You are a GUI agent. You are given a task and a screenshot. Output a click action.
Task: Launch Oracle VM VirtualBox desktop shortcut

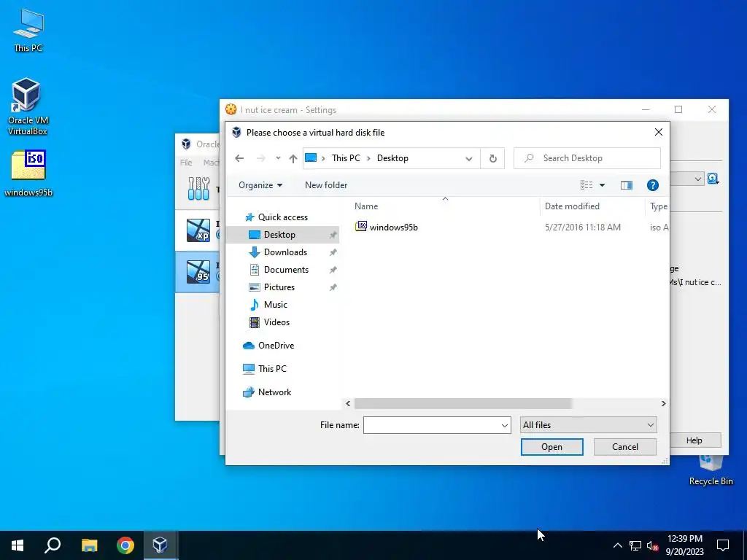click(28, 106)
